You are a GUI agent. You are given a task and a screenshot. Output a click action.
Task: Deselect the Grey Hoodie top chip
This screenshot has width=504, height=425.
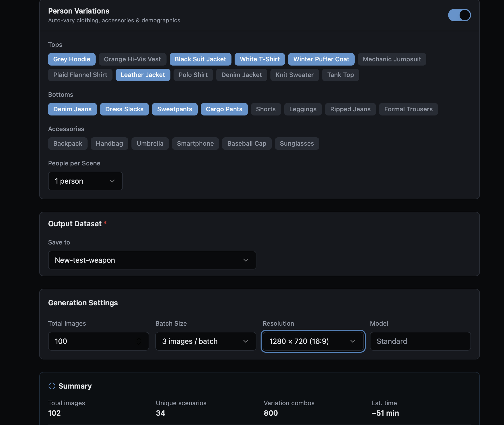point(72,59)
